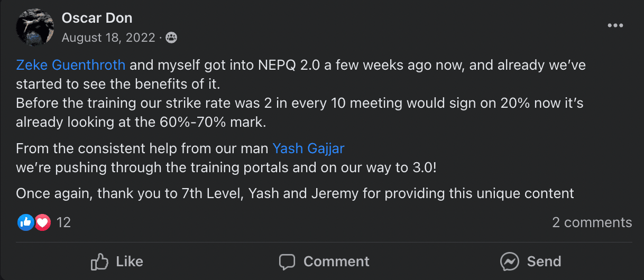Click the Messenger icon on Send button
The image size is (644, 280).
[509, 262]
